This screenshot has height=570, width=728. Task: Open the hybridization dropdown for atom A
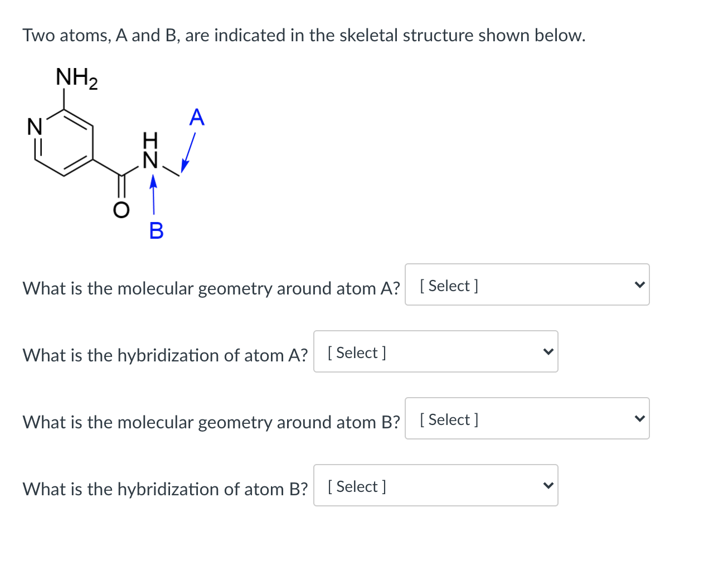436,351
